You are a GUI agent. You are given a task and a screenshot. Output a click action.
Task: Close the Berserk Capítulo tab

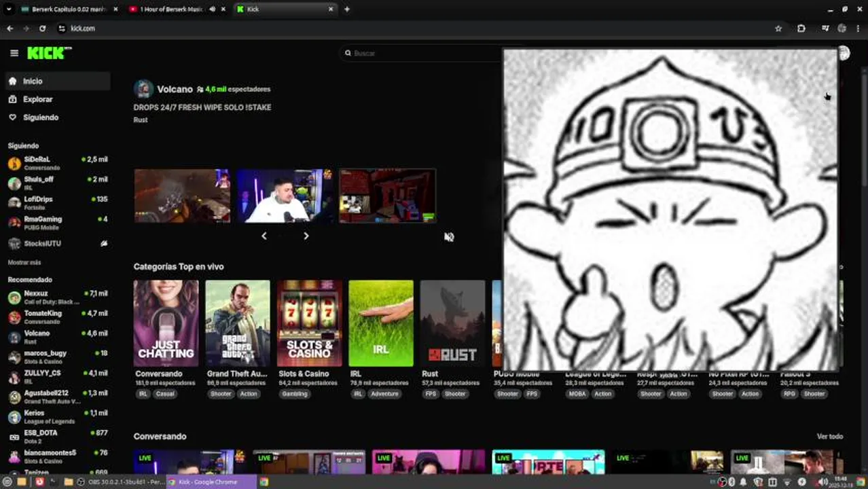point(115,10)
